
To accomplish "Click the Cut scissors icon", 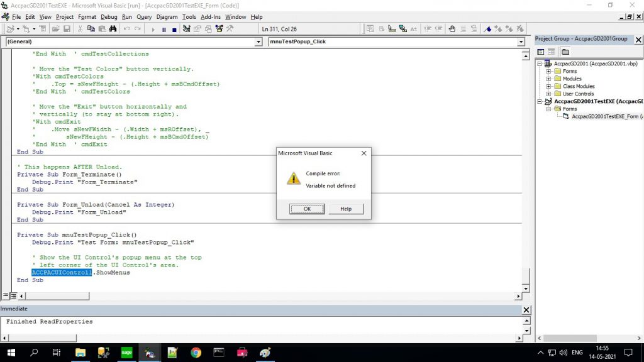I will 80,29.
